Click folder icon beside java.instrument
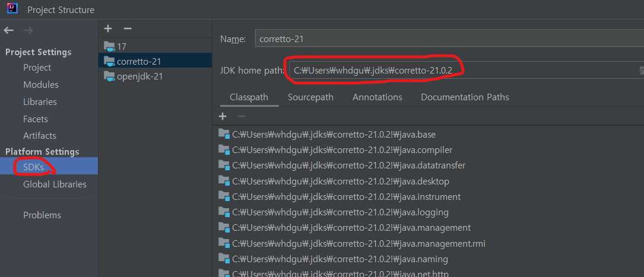 click(224, 196)
